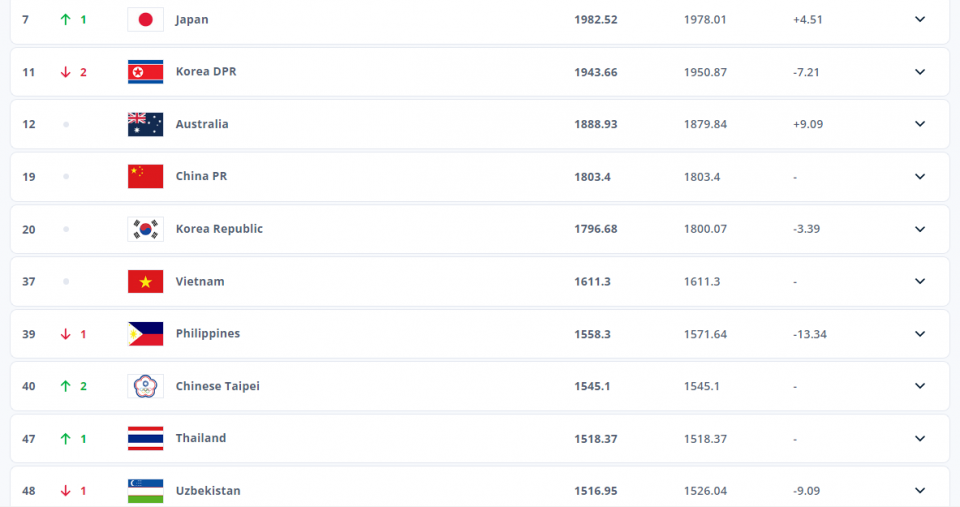Click the Philippines flag icon

[x=145, y=334]
